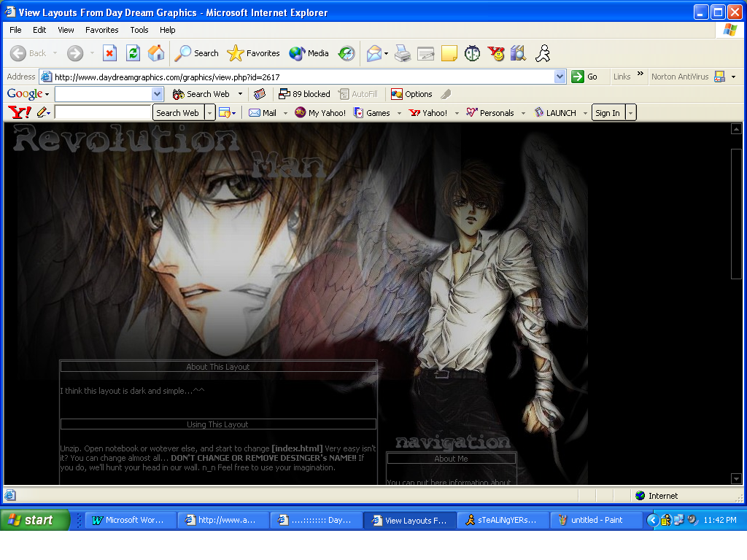
Task: Open the History panel clock icon
Action: pos(347,53)
